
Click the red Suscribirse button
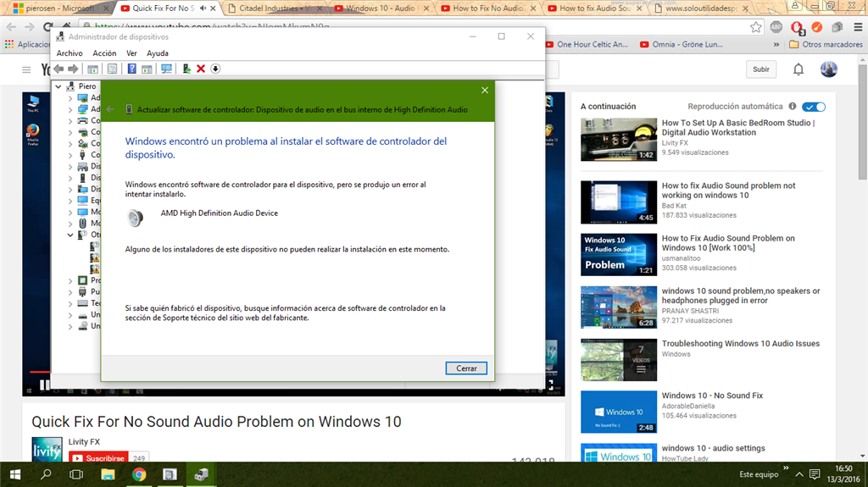pyautogui.click(x=98, y=457)
